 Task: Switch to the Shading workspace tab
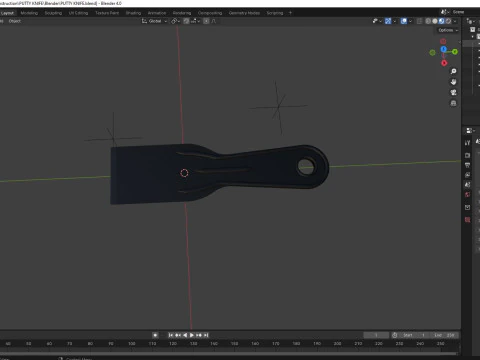click(133, 13)
